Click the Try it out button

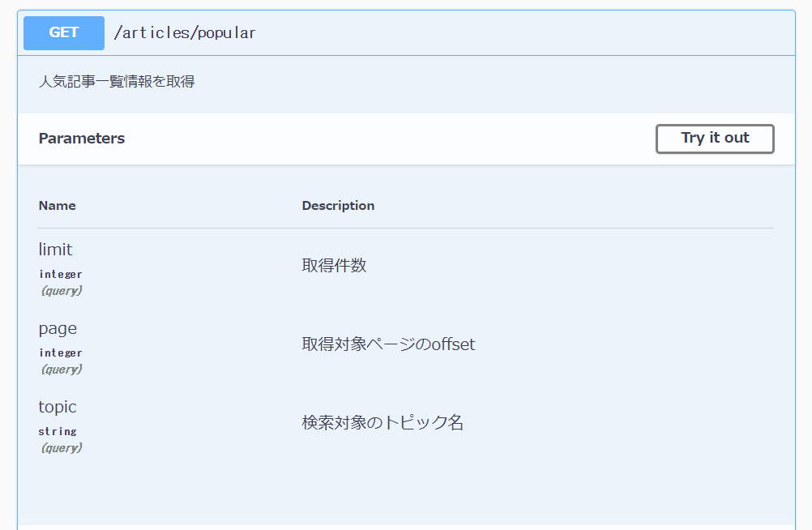coord(715,139)
